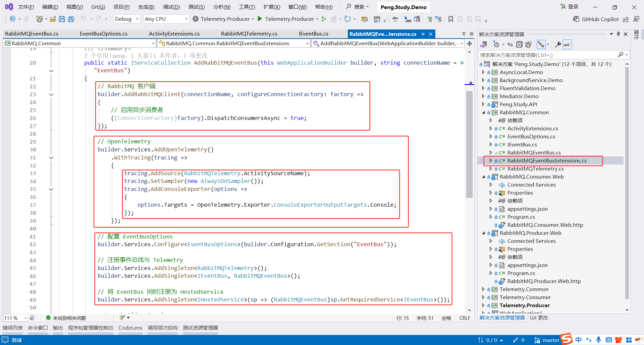Switch to the EventBusOptions.cs tab
The image size is (644, 345).
click(x=104, y=34)
